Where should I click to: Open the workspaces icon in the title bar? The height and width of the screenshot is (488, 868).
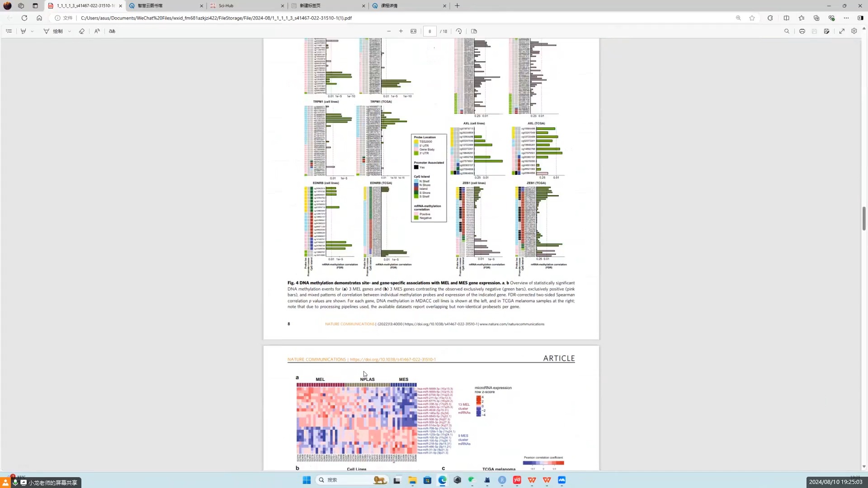21,6
